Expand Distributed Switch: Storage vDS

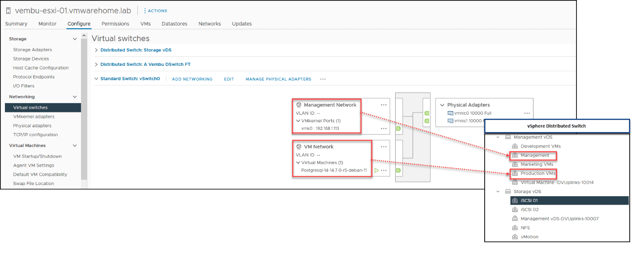96,50
